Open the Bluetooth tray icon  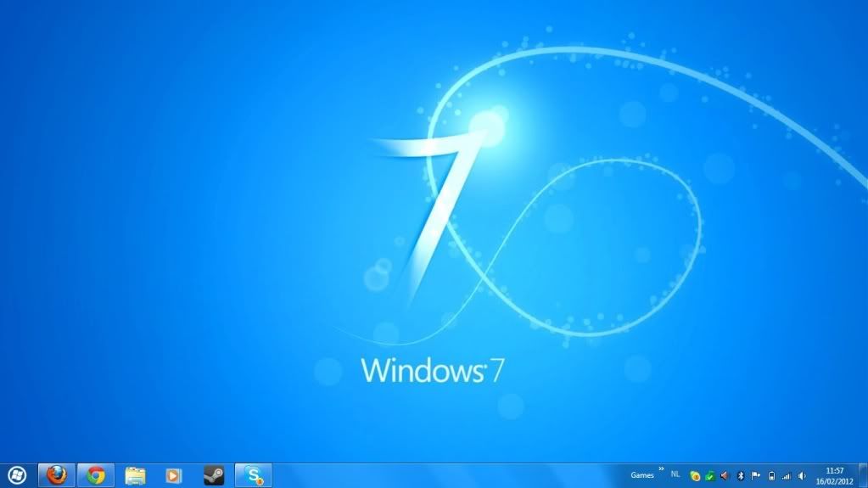point(741,476)
